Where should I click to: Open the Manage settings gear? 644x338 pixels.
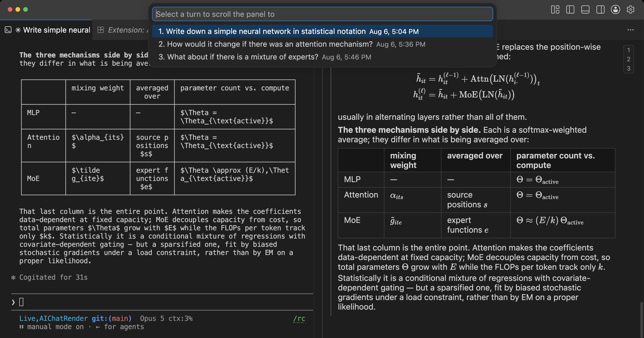[x=631, y=10]
